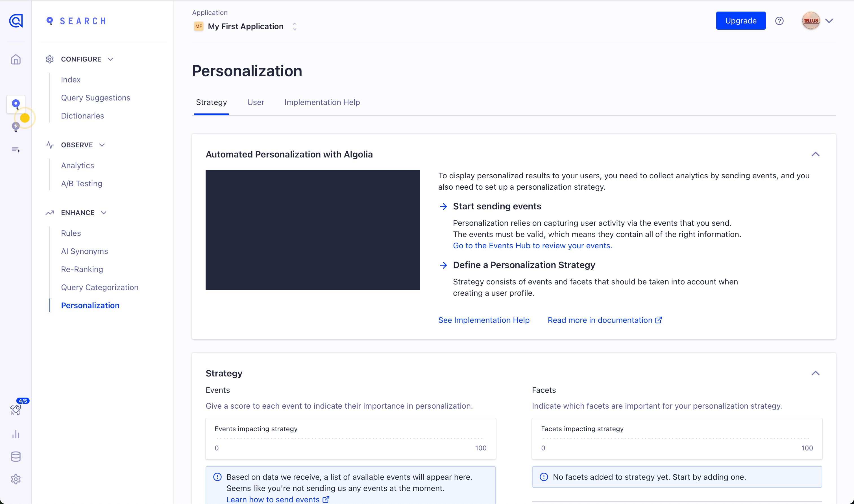This screenshot has width=854, height=504.
Task: Open the My First Application switcher
Action: click(245, 27)
